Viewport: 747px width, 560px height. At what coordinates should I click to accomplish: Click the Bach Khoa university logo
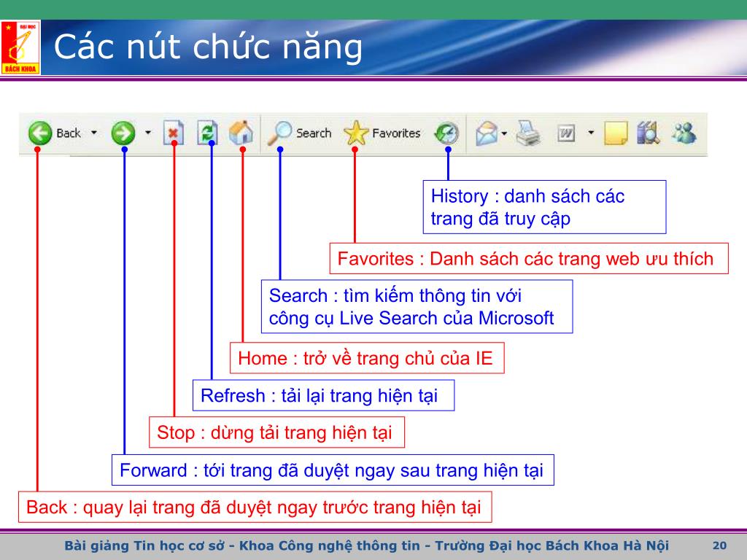pyautogui.click(x=20, y=47)
